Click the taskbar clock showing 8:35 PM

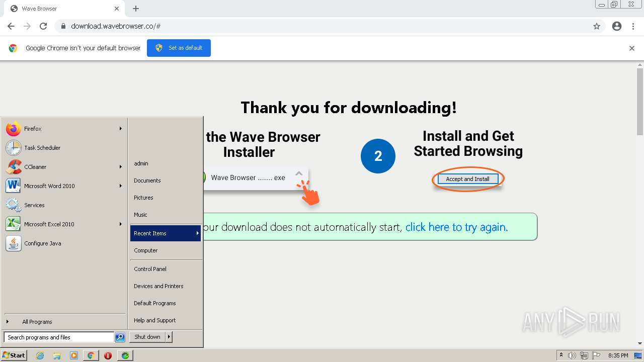[618, 355]
